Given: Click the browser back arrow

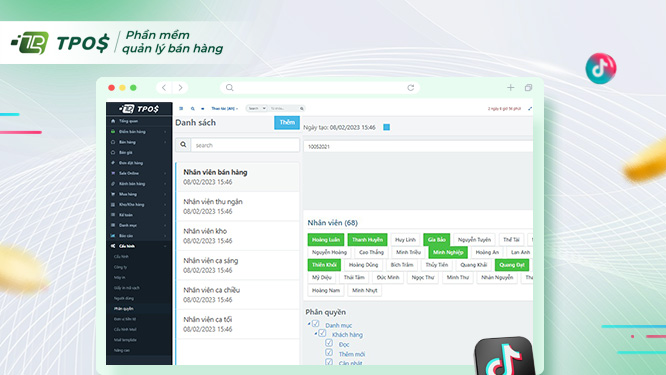Looking at the screenshot, I should 164,87.
